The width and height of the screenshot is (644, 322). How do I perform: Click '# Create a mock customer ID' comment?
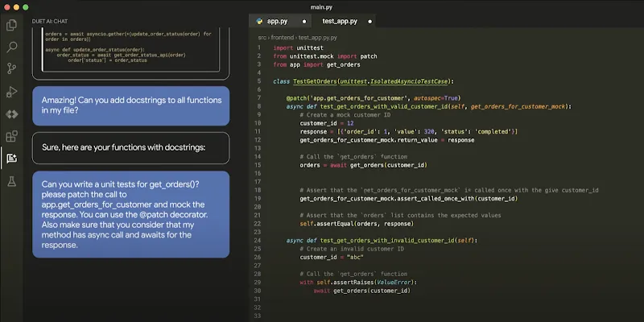(x=345, y=115)
